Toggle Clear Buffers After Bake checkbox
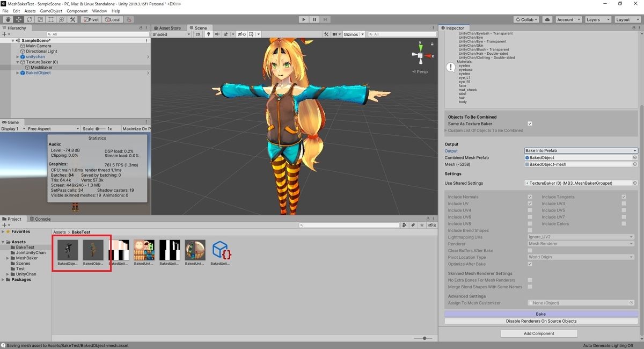Image resolution: width=644 pixels, height=349 pixels. click(x=530, y=250)
